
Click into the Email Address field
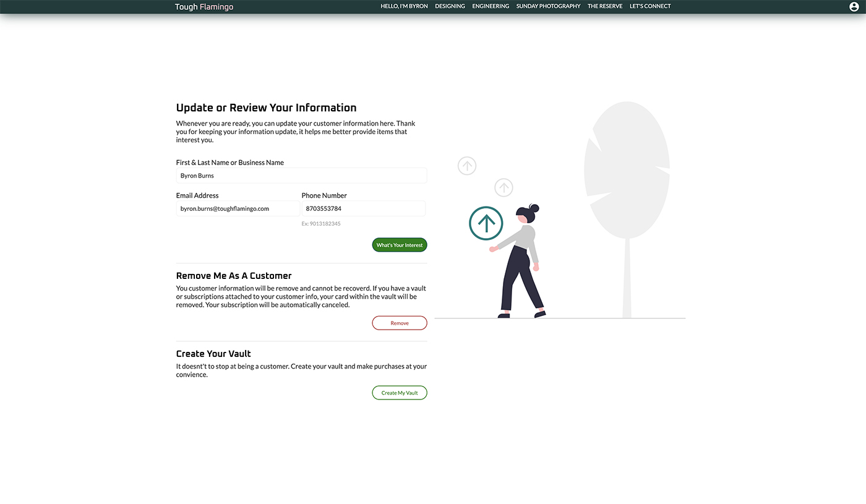(x=238, y=208)
